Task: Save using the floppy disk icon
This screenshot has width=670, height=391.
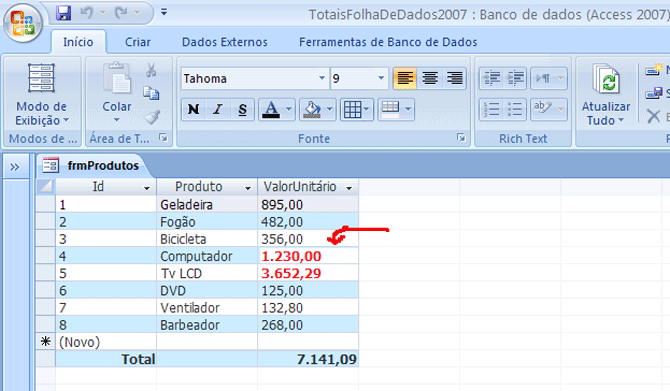Action: [x=64, y=13]
